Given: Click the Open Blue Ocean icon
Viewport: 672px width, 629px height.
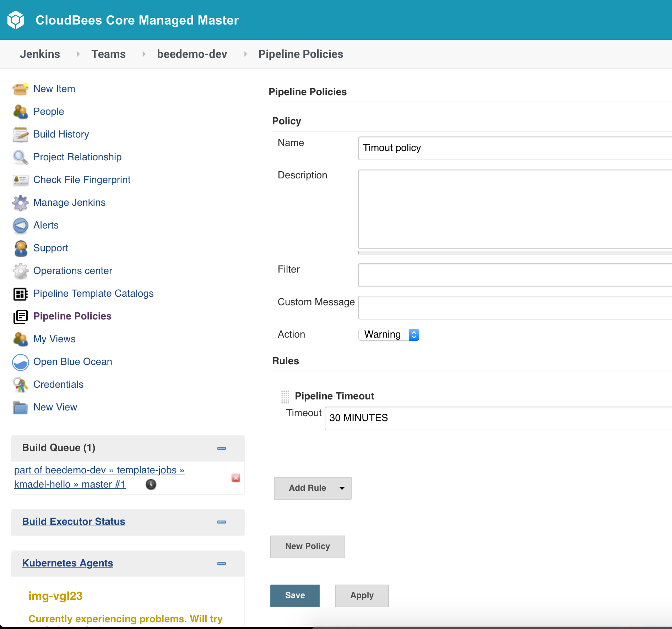Looking at the screenshot, I should 20,362.
